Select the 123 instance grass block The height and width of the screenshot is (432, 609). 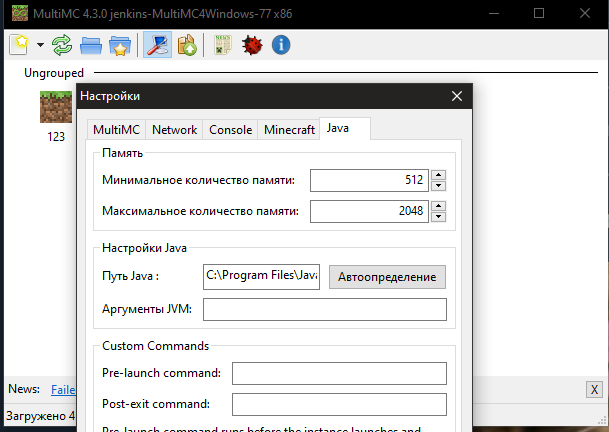(56, 107)
